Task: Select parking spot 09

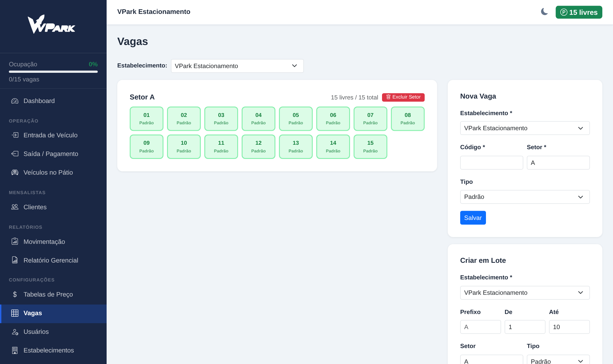Action: coord(147,147)
